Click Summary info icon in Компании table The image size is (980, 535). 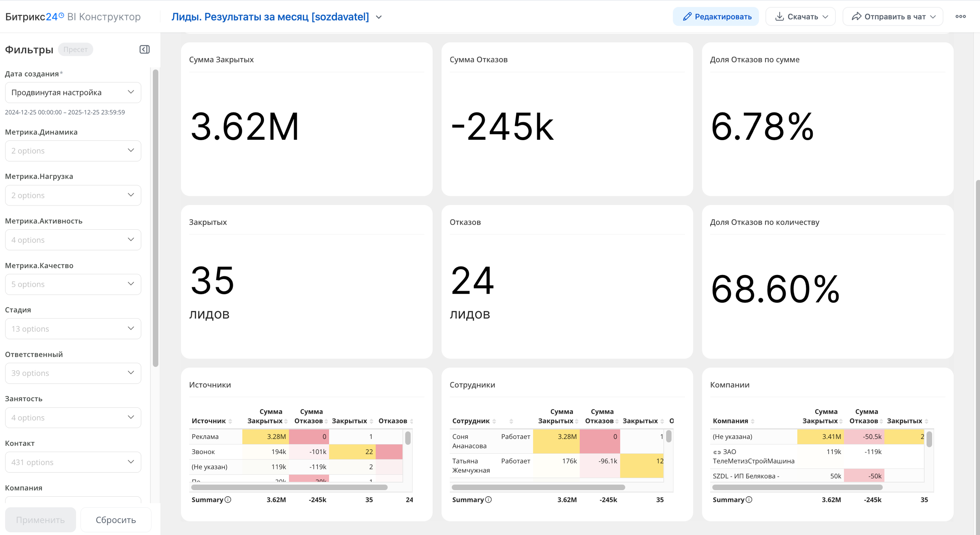pyautogui.click(x=749, y=500)
